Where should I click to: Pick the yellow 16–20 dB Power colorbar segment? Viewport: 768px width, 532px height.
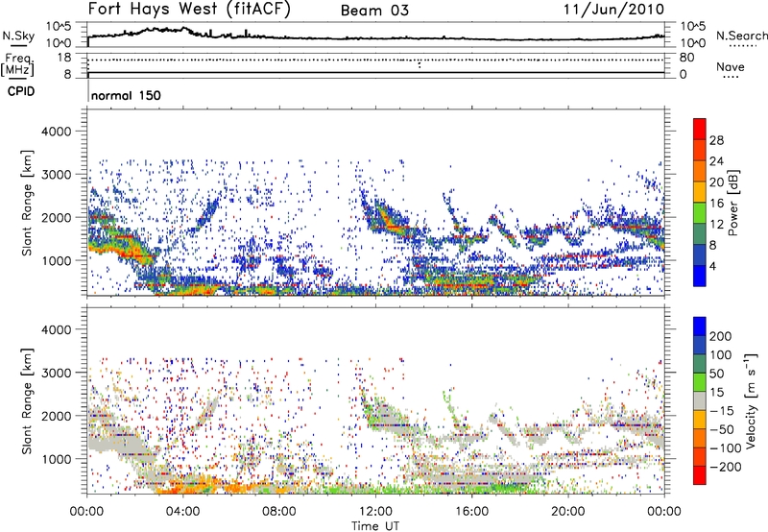pos(700,192)
